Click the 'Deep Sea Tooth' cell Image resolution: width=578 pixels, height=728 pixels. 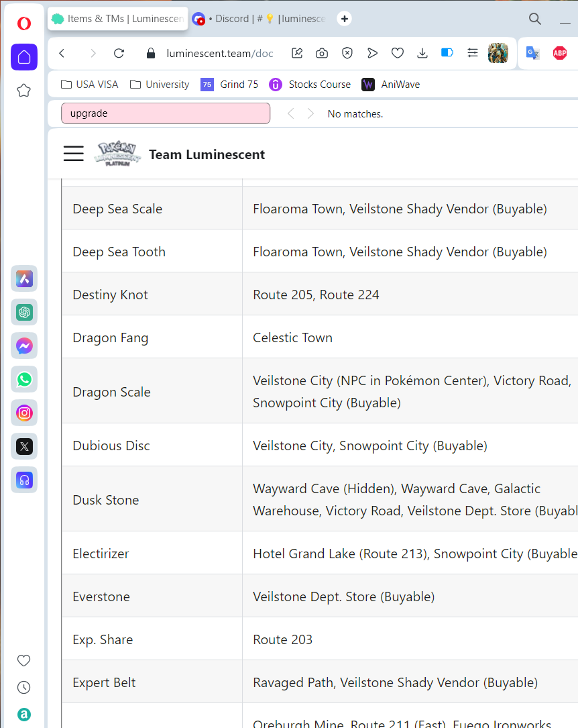point(152,251)
